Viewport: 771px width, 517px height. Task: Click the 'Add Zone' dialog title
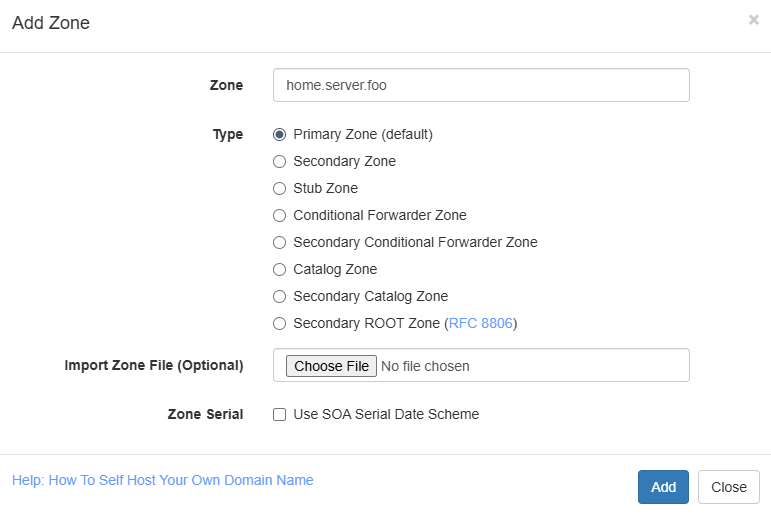51,23
